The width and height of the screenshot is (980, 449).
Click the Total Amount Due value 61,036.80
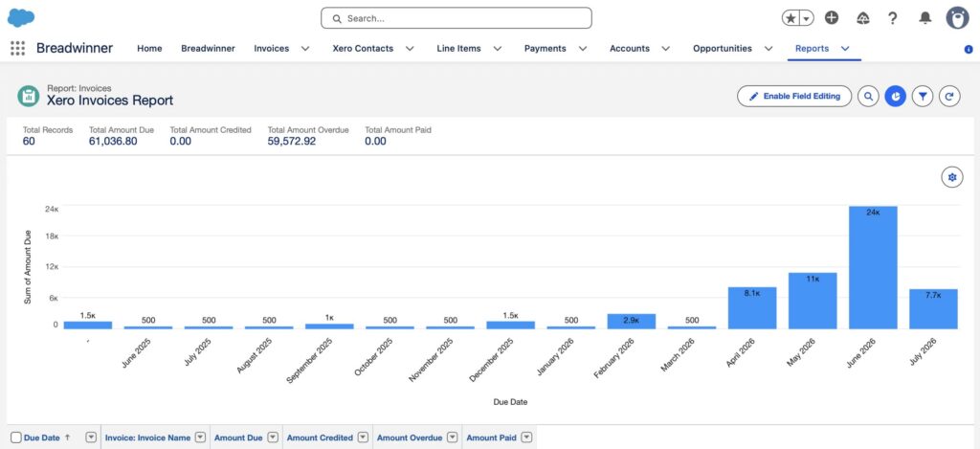pyautogui.click(x=113, y=142)
